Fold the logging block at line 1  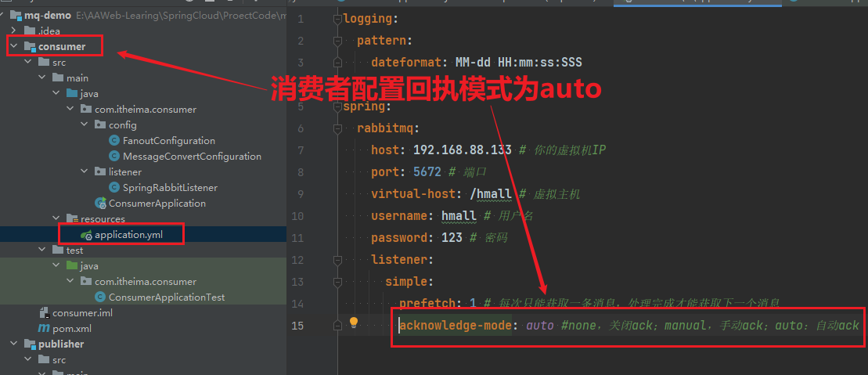click(337, 20)
